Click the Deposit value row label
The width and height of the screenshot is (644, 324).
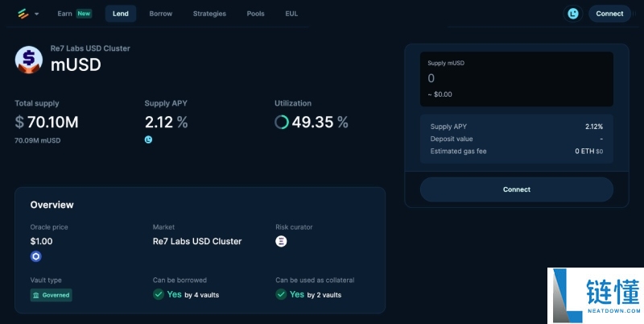[x=452, y=139]
